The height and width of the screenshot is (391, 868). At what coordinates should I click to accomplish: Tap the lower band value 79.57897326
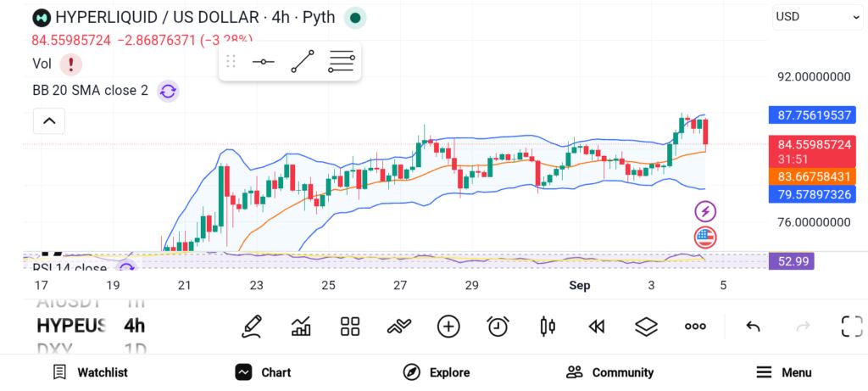click(812, 194)
